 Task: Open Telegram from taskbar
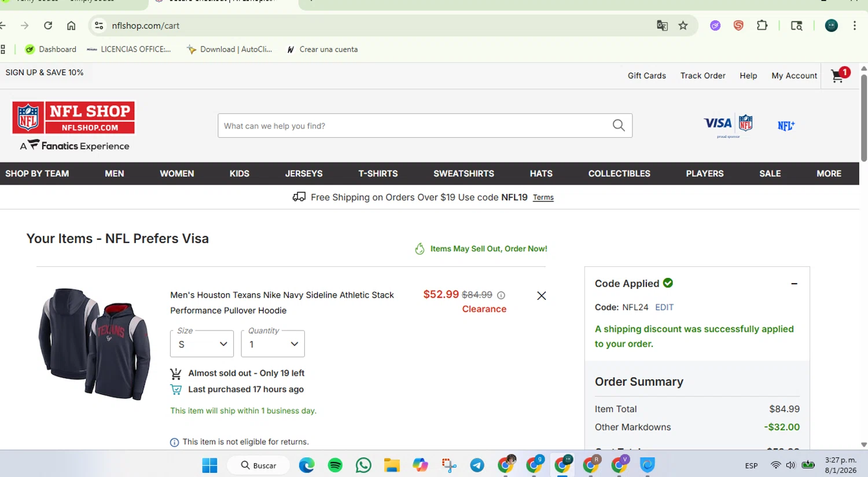point(477,465)
